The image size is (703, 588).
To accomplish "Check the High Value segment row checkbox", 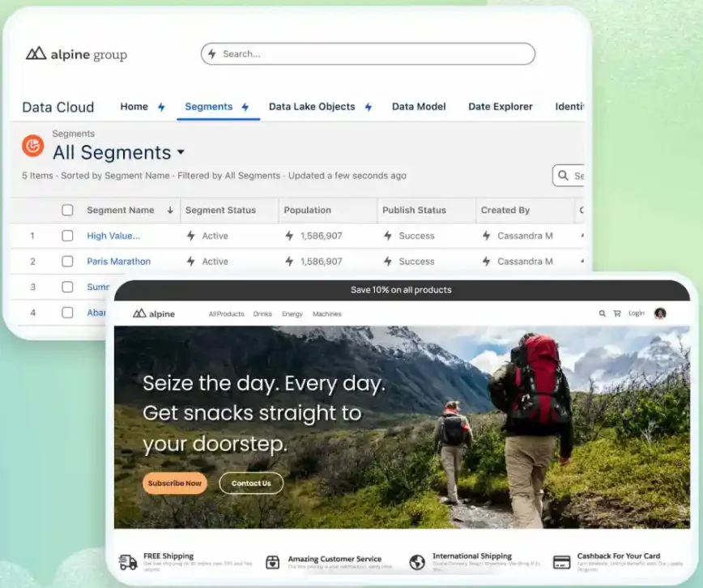I will pos(68,236).
